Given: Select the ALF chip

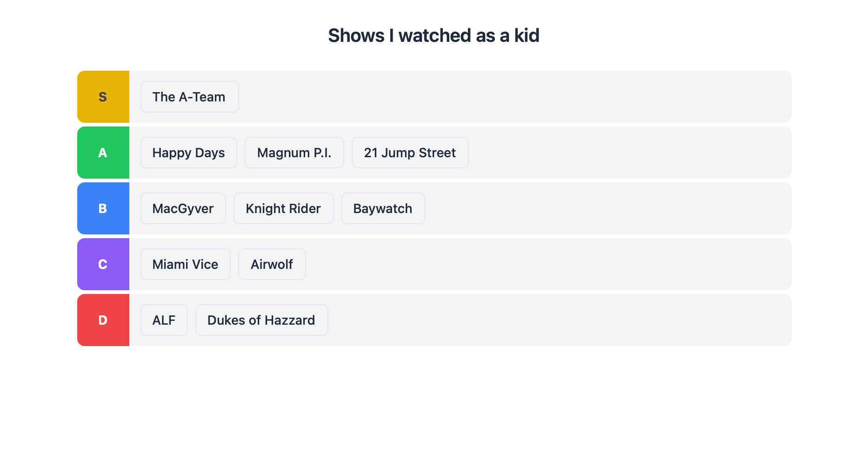Looking at the screenshot, I should [164, 320].
